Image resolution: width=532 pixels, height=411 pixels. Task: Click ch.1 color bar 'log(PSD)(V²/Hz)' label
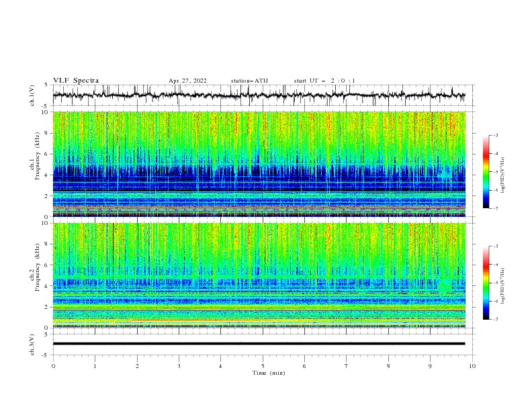tap(503, 175)
